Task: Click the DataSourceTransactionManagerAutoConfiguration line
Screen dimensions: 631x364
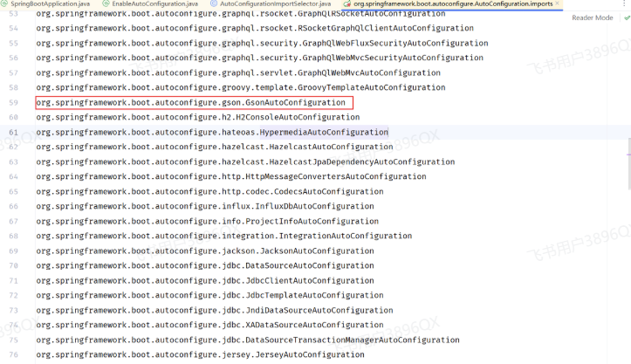Action: [248, 340]
